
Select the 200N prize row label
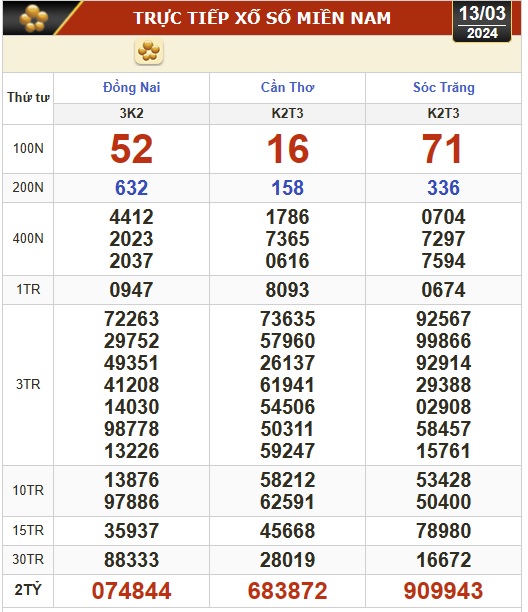[x=28, y=187]
